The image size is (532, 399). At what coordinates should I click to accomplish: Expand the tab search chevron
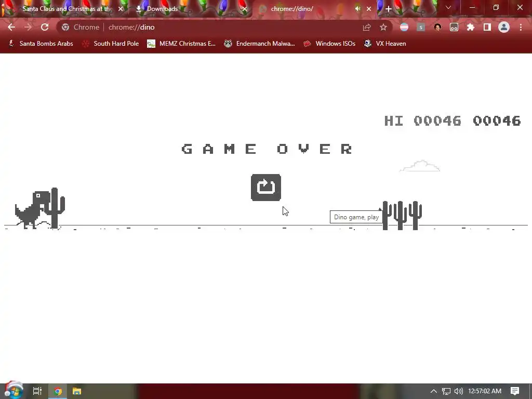pos(448,7)
